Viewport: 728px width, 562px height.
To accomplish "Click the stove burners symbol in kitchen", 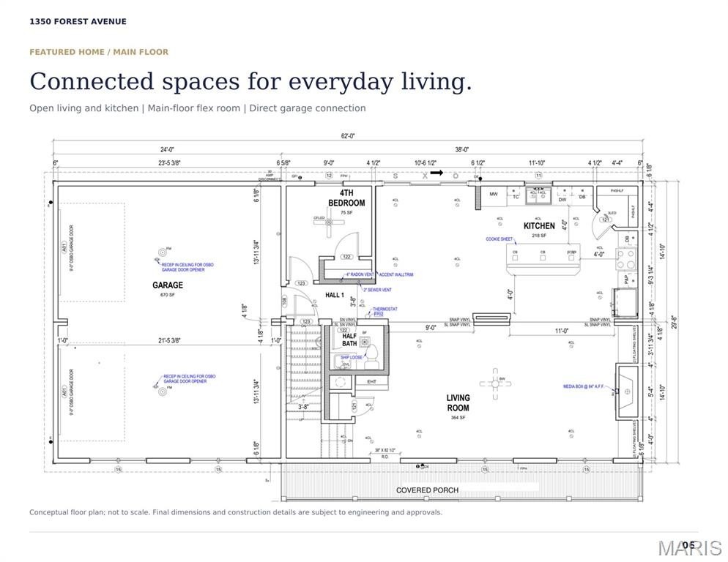I will [626, 259].
